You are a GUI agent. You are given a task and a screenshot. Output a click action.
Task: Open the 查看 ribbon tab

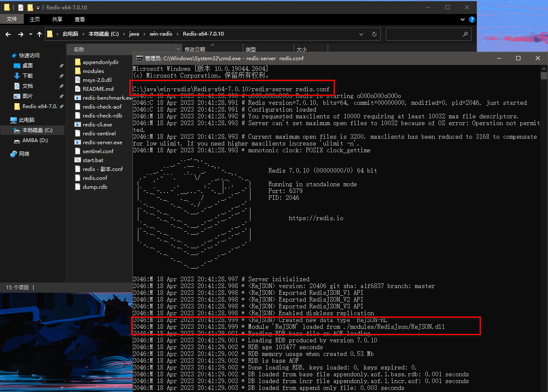point(80,19)
